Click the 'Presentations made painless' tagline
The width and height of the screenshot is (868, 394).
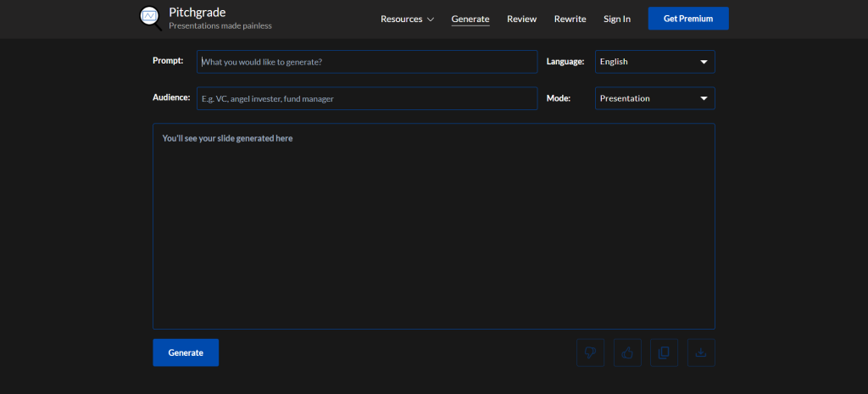tap(220, 26)
